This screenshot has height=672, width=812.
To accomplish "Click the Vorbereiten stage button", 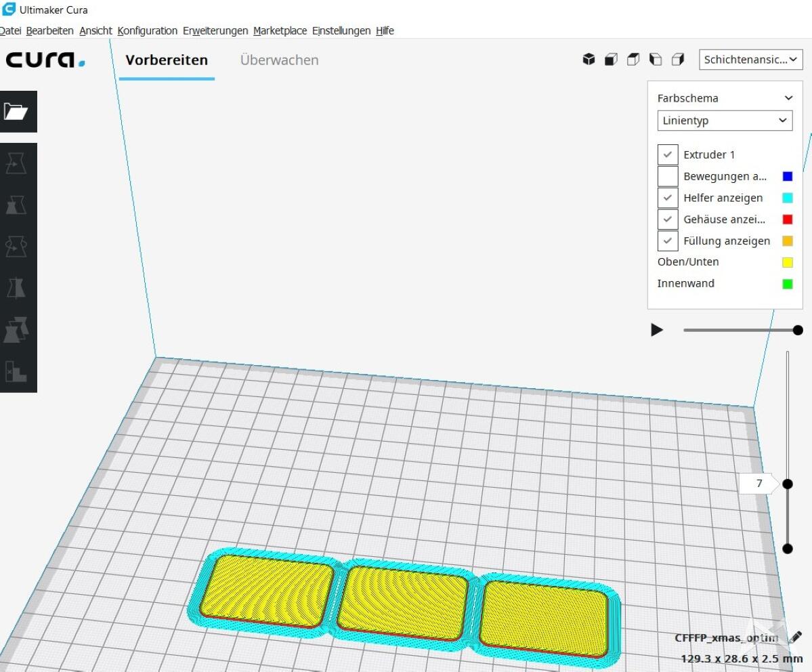I will click(167, 60).
